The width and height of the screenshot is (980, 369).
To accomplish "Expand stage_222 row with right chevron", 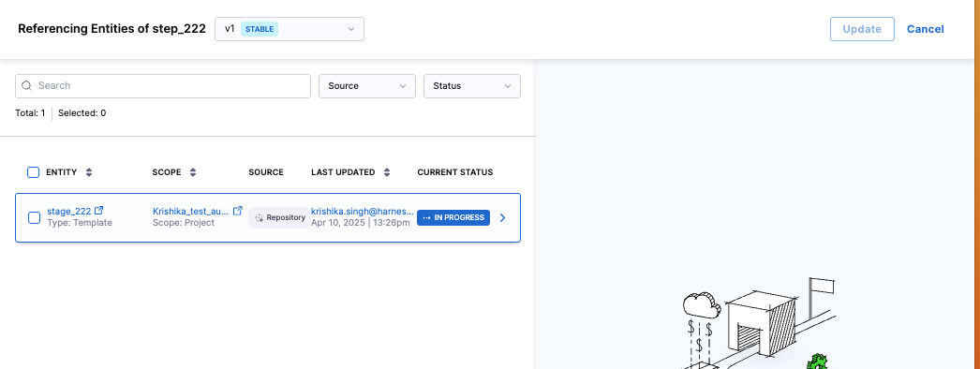I will (503, 218).
